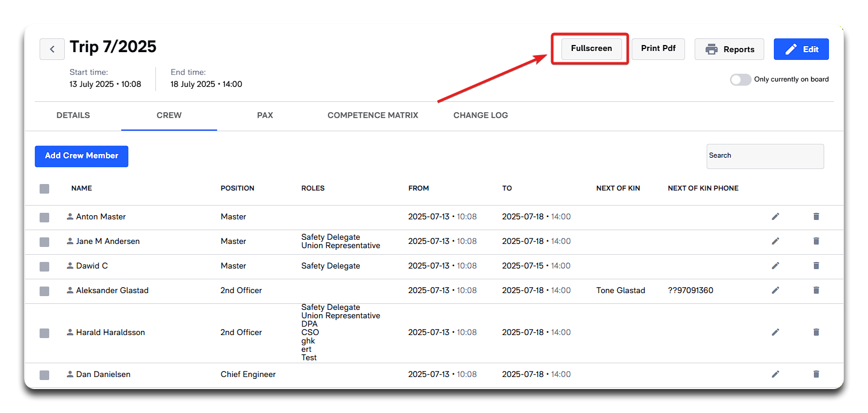Image resolution: width=868 pixels, height=413 pixels.
Task: Delete Jane M Andersen using trash icon
Action: pyautogui.click(x=816, y=241)
